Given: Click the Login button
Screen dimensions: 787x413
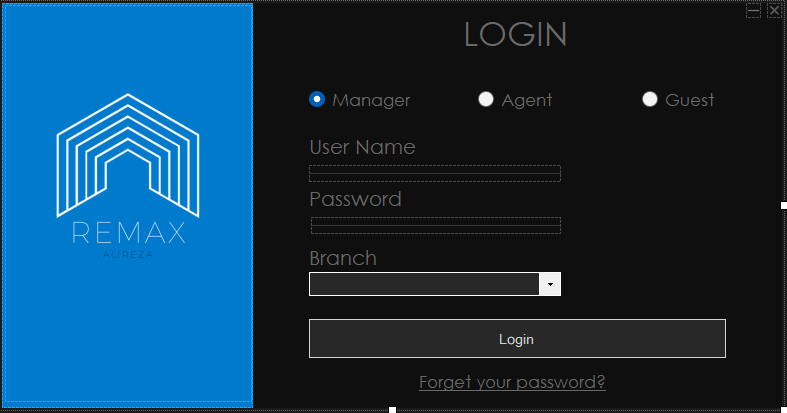Looking at the screenshot, I should coord(517,339).
